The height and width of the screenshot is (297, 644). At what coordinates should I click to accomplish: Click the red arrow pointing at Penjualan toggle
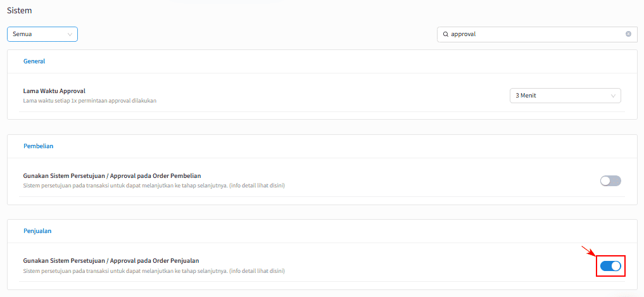coord(590,251)
